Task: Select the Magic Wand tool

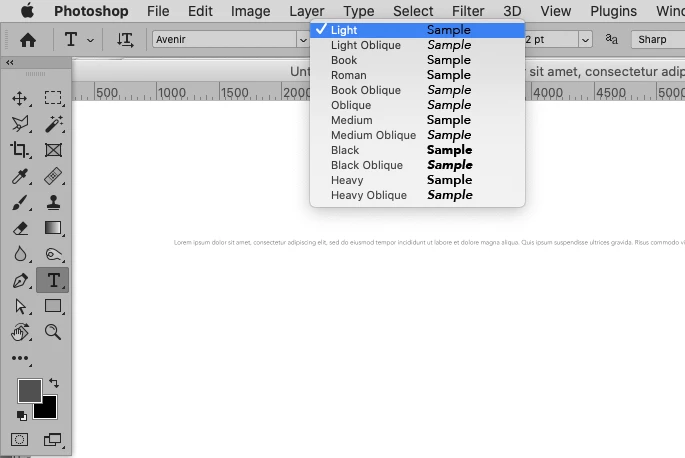Action: pyautogui.click(x=53, y=124)
